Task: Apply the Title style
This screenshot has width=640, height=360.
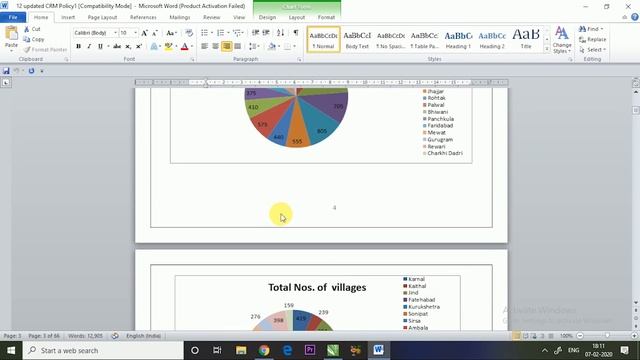Action: [526, 40]
